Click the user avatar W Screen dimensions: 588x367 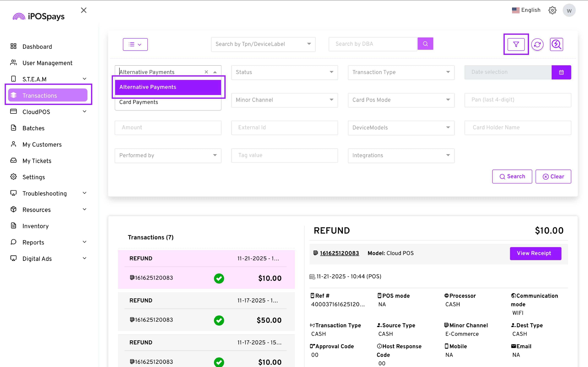click(x=569, y=10)
